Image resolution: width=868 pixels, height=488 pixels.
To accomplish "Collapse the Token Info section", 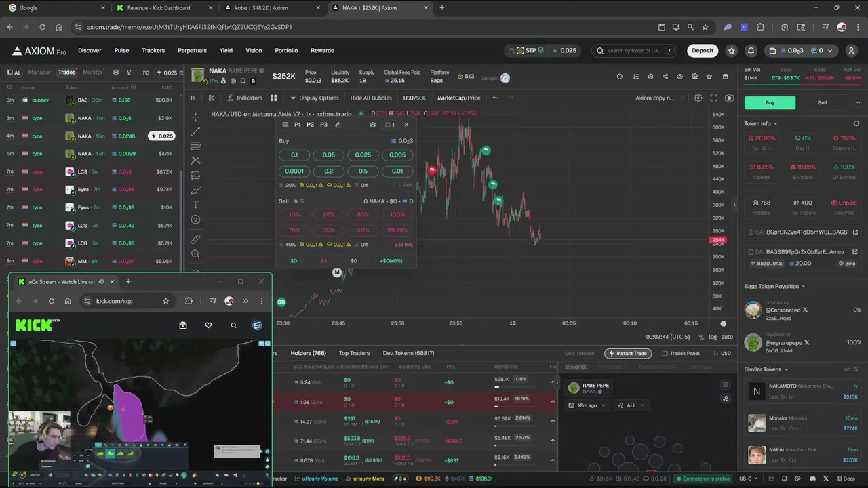I will click(x=760, y=123).
